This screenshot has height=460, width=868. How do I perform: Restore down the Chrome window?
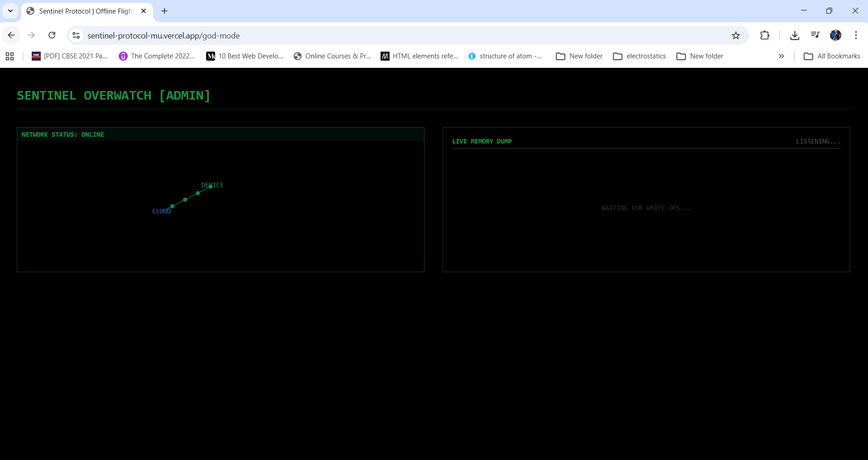tap(829, 11)
